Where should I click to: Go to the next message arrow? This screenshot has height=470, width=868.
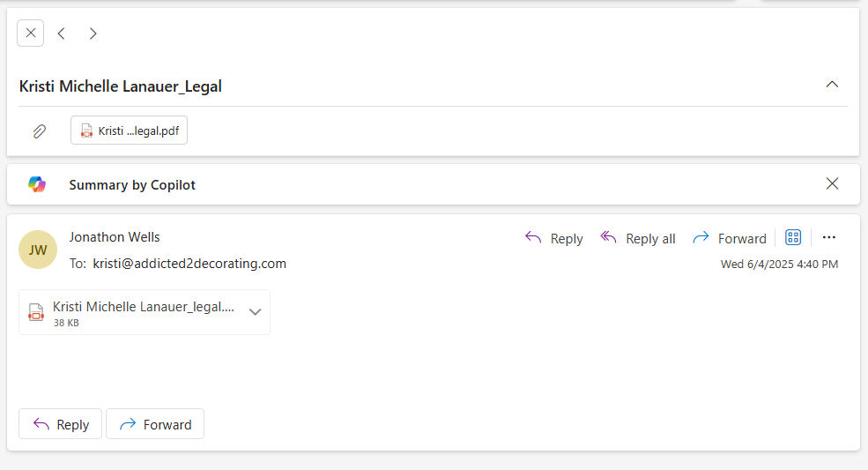click(93, 34)
